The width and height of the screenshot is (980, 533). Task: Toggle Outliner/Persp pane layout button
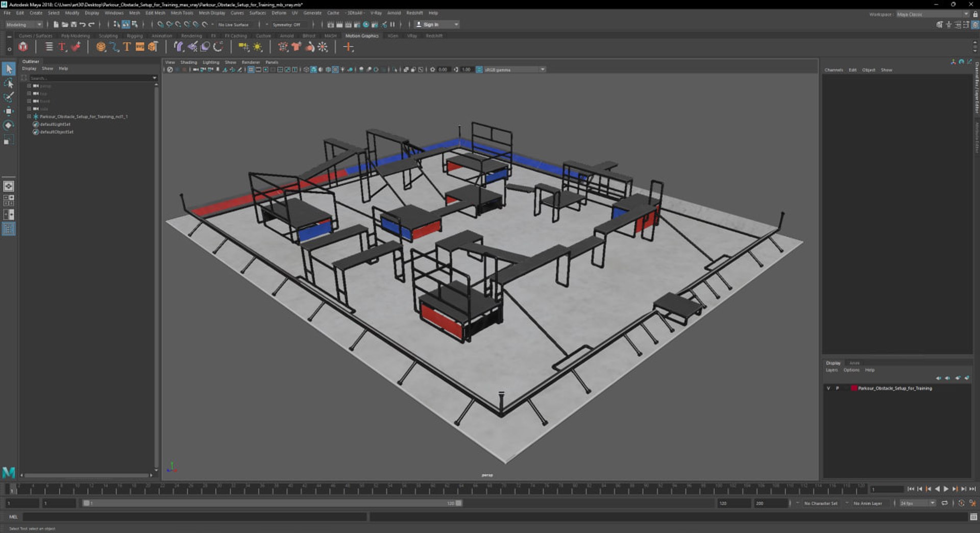pos(9,229)
